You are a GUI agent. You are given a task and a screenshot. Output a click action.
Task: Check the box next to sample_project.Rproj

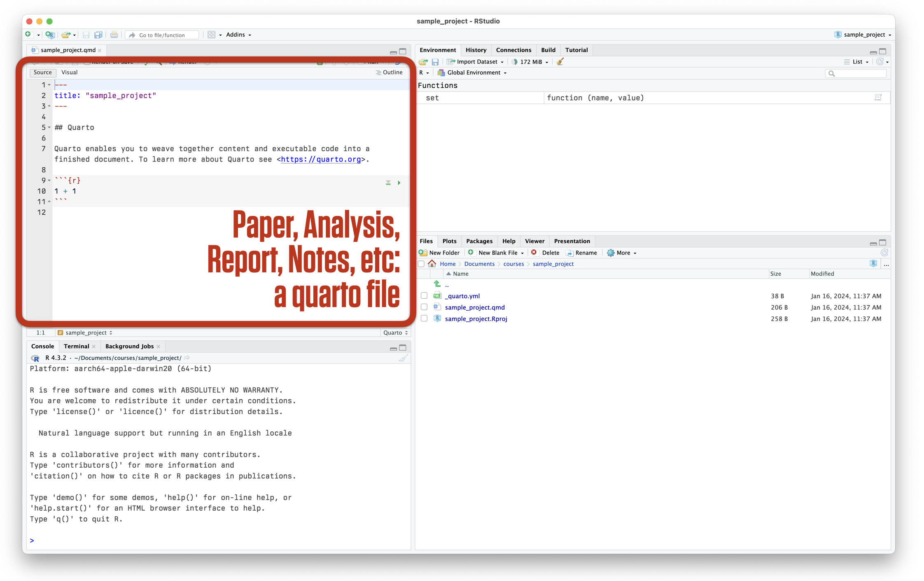point(424,319)
